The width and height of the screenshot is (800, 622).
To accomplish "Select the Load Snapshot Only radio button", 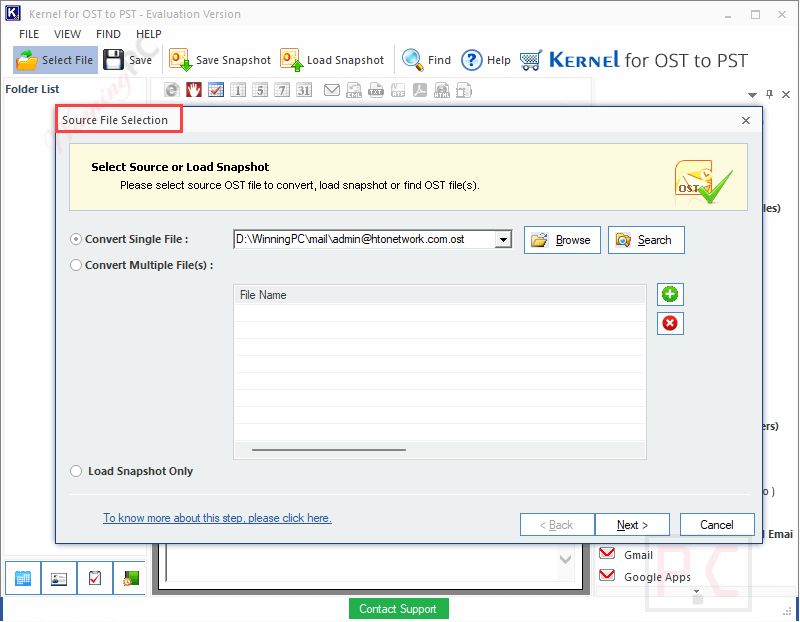I will [x=76, y=471].
